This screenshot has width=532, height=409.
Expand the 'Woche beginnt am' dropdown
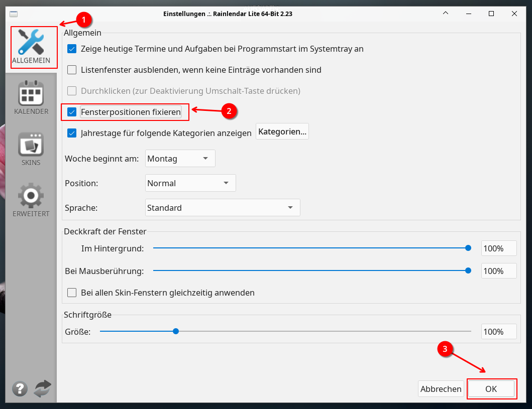180,159
